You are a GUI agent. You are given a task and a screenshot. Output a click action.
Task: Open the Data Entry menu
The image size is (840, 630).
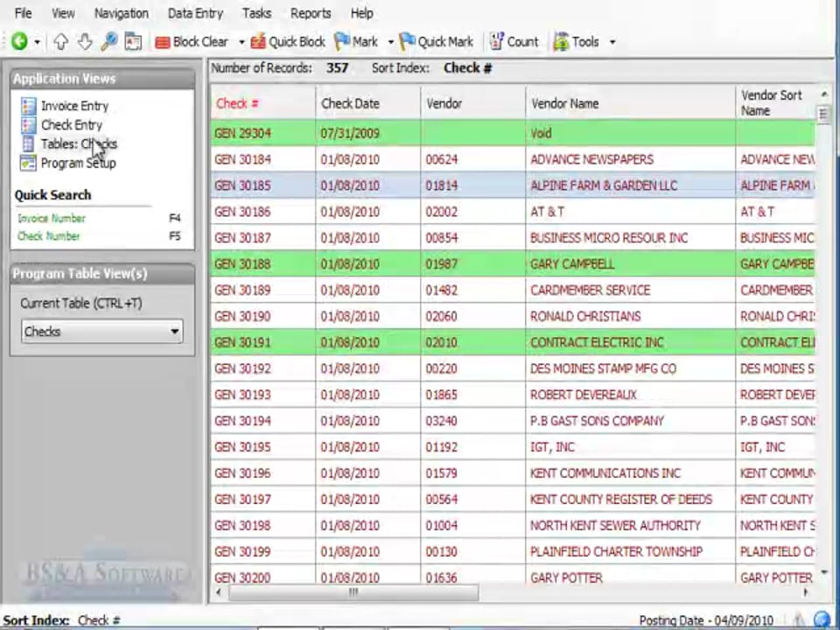[x=195, y=13]
